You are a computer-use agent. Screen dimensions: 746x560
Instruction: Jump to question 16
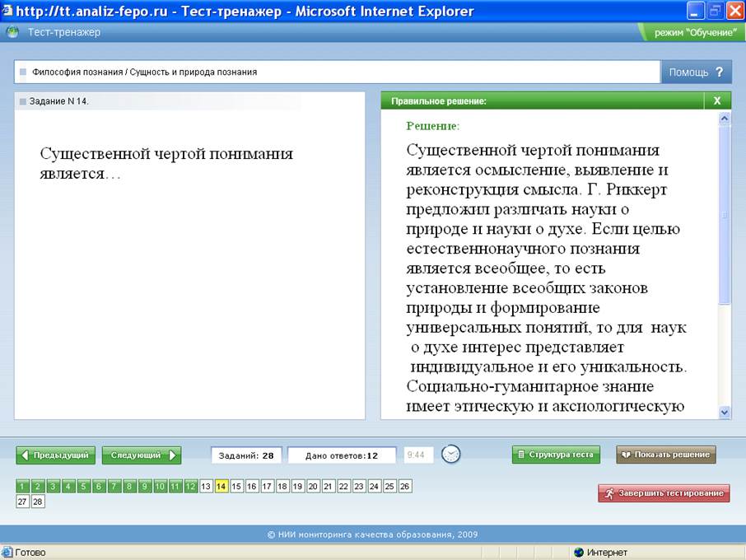click(x=252, y=486)
